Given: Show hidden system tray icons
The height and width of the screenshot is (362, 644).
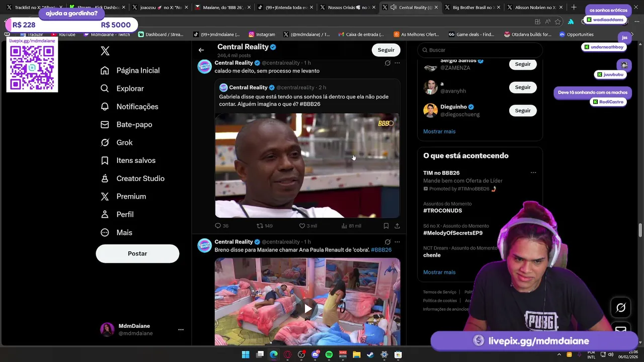Looking at the screenshot, I should point(559,354).
